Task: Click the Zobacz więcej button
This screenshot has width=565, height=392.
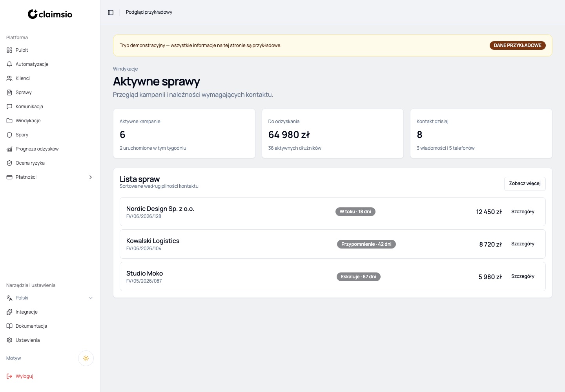Action: pos(525,183)
